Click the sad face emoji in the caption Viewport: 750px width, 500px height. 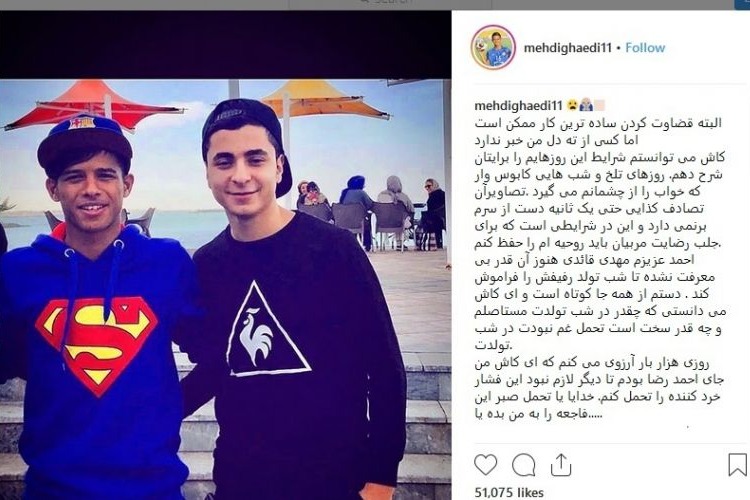pyautogui.click(x=572, y=105)
